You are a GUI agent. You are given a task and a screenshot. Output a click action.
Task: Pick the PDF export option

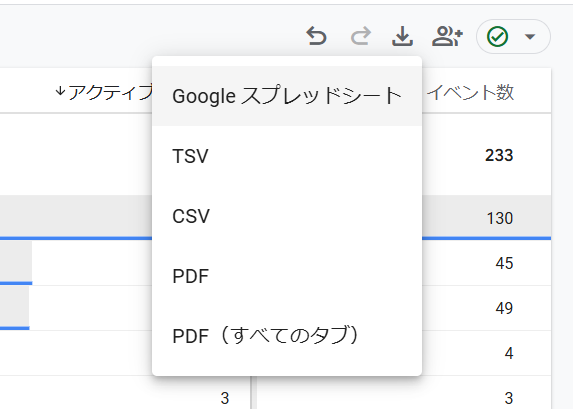click(x=287, y=276)
